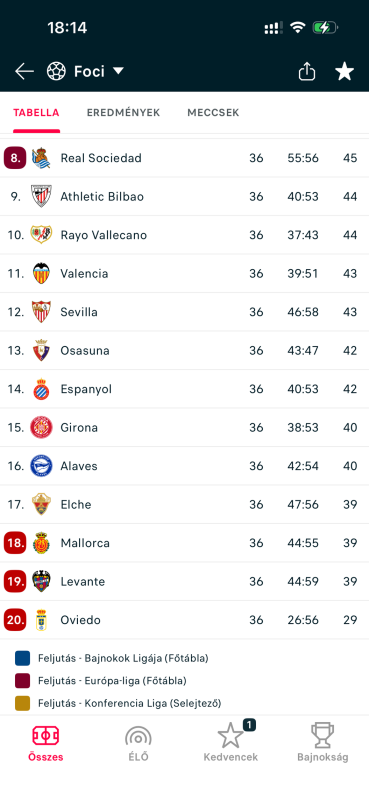Tap the share icon in header
369x800 pixels.
click(x=307, y=71)
